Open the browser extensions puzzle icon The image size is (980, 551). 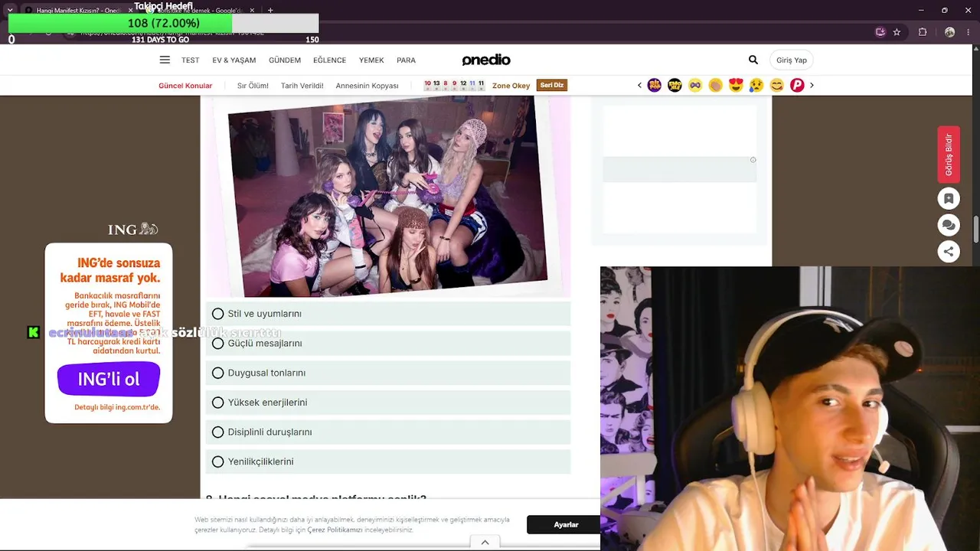pyautogui.click(x=923, y=32)
